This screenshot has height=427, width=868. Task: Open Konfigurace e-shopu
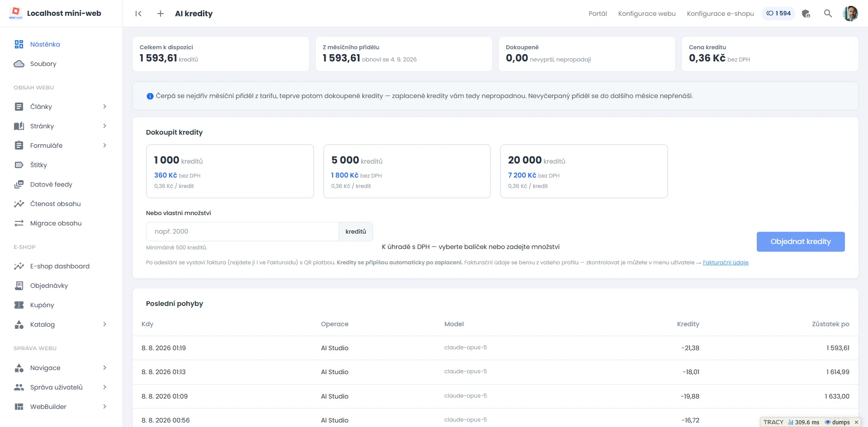720,14
